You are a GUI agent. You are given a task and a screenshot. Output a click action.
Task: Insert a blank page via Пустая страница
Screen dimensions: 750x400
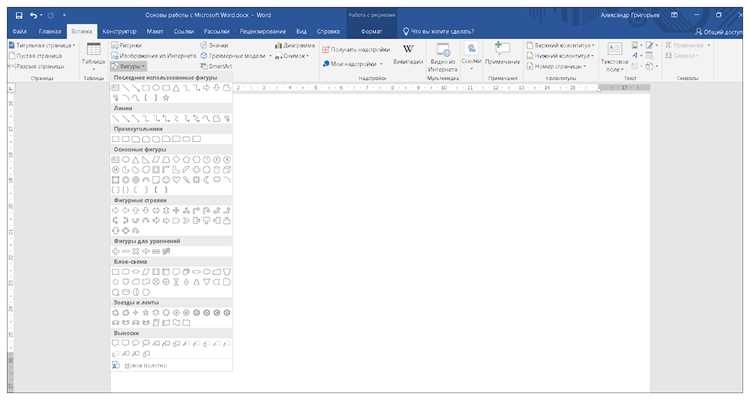(36, 56)
